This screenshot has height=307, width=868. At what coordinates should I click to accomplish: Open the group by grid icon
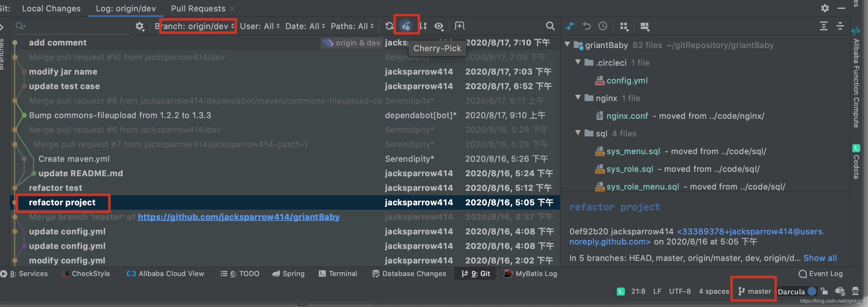coord(624,26)
